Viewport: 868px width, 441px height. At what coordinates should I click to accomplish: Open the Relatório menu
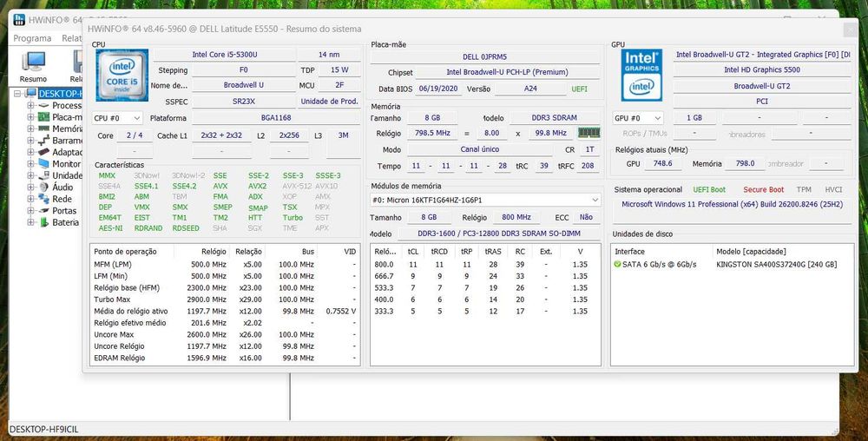[72, 38]
